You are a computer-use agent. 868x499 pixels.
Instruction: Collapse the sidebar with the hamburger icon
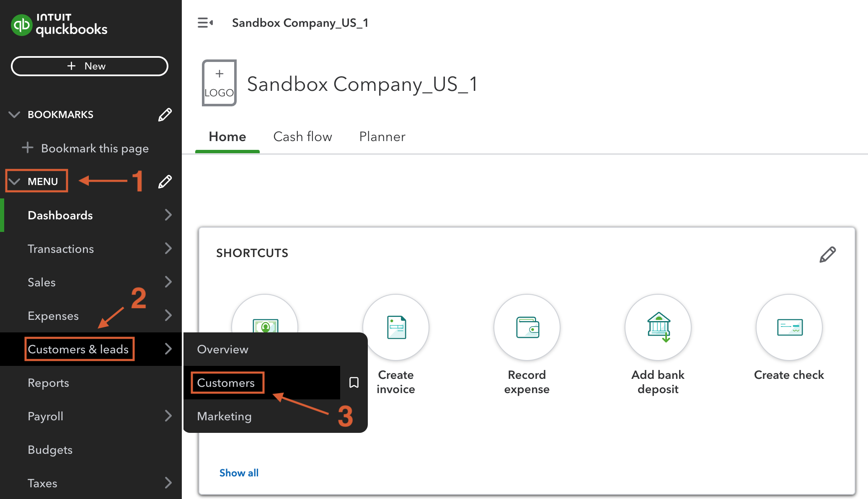click(x=205, y=23)
